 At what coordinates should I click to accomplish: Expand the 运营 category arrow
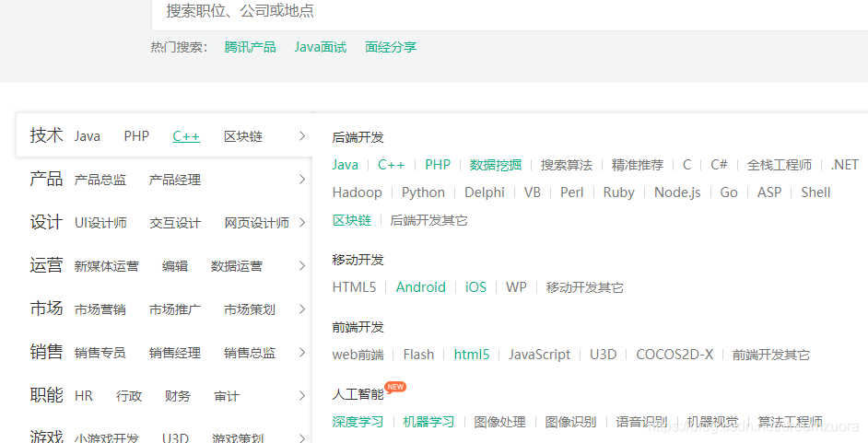click(301, 265)
